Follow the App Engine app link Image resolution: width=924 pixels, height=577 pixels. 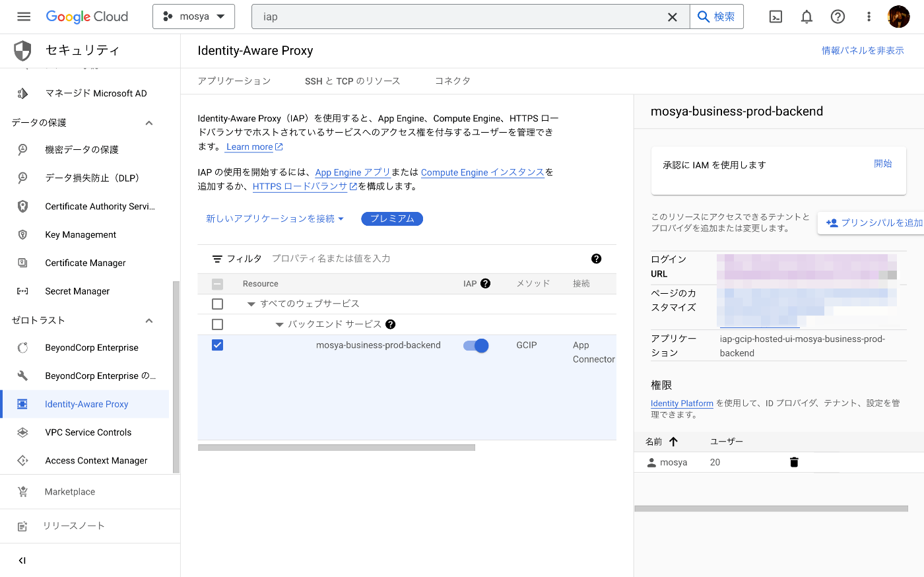coord(352,172)
